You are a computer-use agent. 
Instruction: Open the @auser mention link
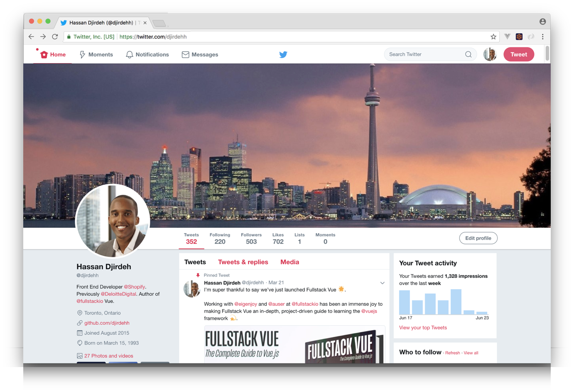(x=276, y=304)
